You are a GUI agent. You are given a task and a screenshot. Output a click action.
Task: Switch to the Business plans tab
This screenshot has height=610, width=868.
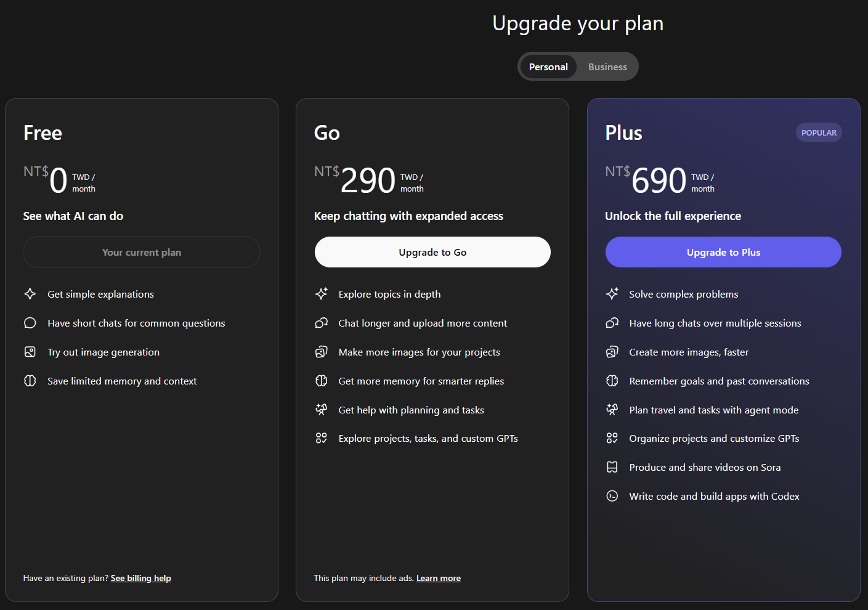(607, 67)
